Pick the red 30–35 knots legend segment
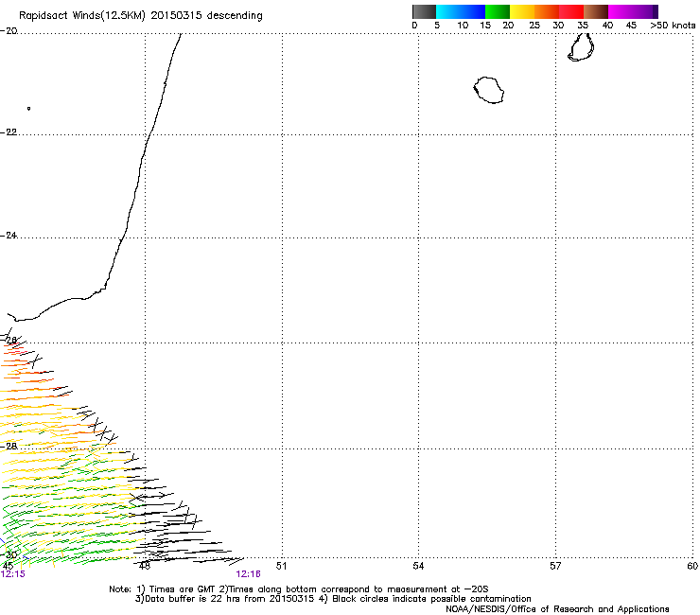Image resolution: width=700 pixels, height=615 pixels. pyautogui.click(x=571, y=11)
